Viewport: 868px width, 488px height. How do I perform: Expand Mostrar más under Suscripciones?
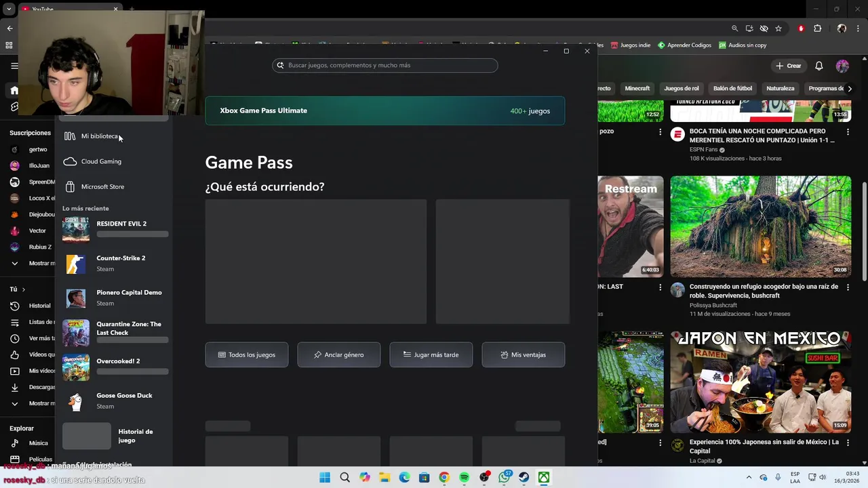click(31, 264)
